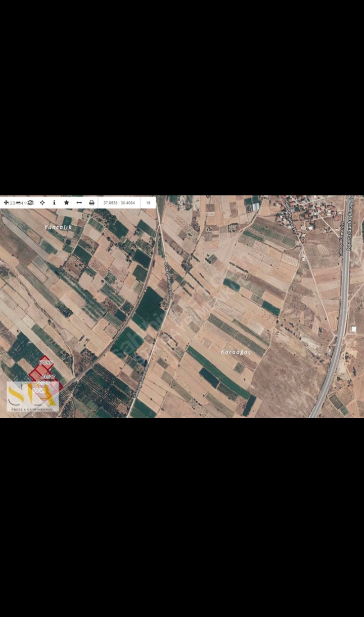Select parcel labeled 60/29
Image resolution: width=364 pixels, height=617 pixels.
tap(39, 390)
